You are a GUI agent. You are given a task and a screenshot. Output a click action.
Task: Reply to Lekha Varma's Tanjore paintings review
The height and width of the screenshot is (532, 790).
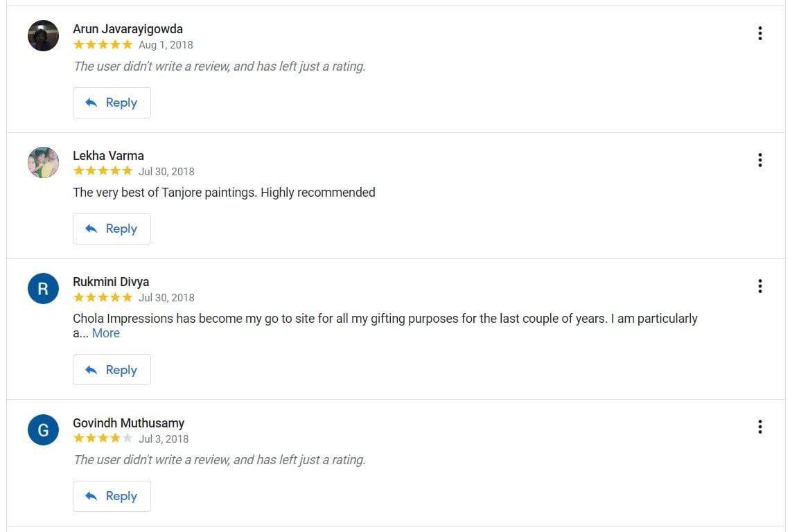(112, 229)
